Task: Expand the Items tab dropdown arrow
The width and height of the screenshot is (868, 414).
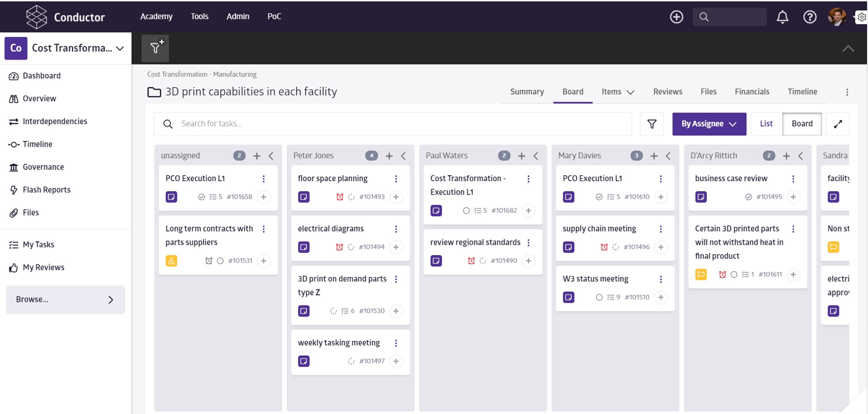Action: tap(631, 92)
